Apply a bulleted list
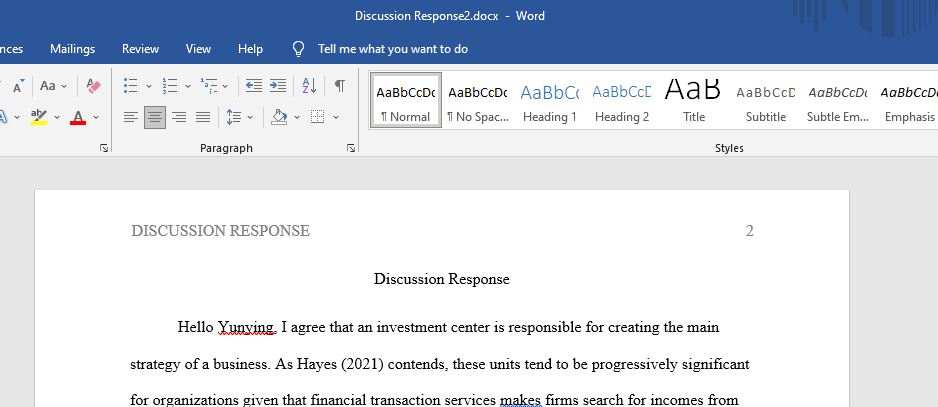Viewport: 938px width, 407px height. 130,86
